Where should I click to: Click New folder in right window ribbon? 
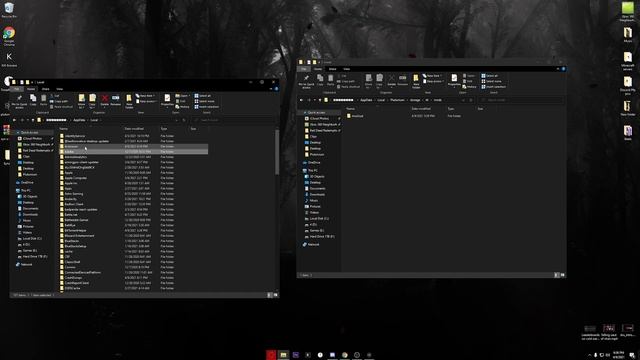coord(416,81)
